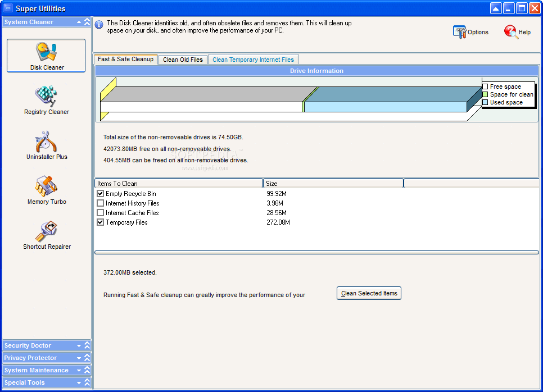The height and width of the screenshot is (392, 543).
Task: Click total size 74.50GB text line
Action: point(173,138)
